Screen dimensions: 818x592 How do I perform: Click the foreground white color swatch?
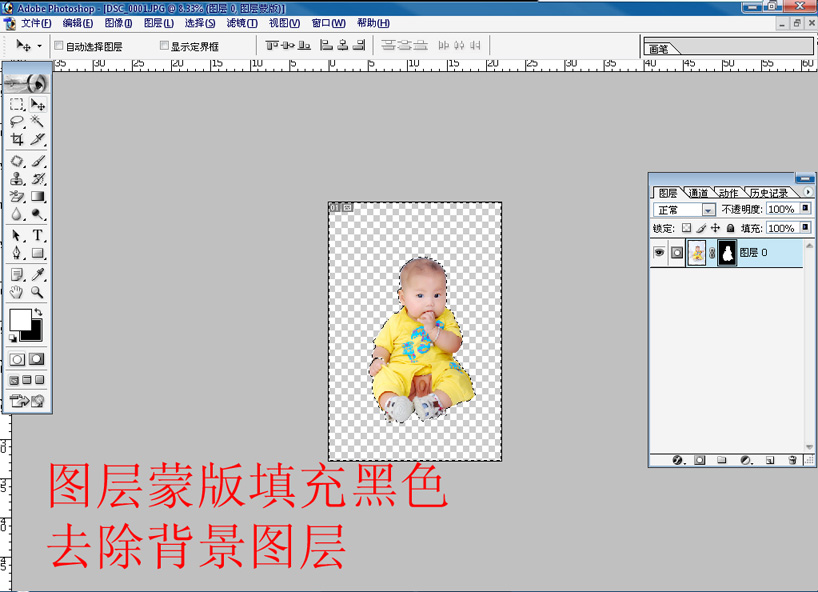click(20, 320)
